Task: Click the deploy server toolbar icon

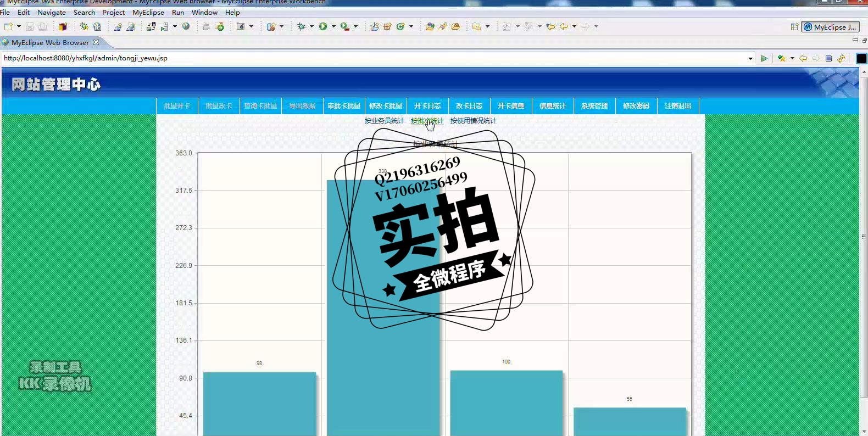Action: click(x=151, y=26)
